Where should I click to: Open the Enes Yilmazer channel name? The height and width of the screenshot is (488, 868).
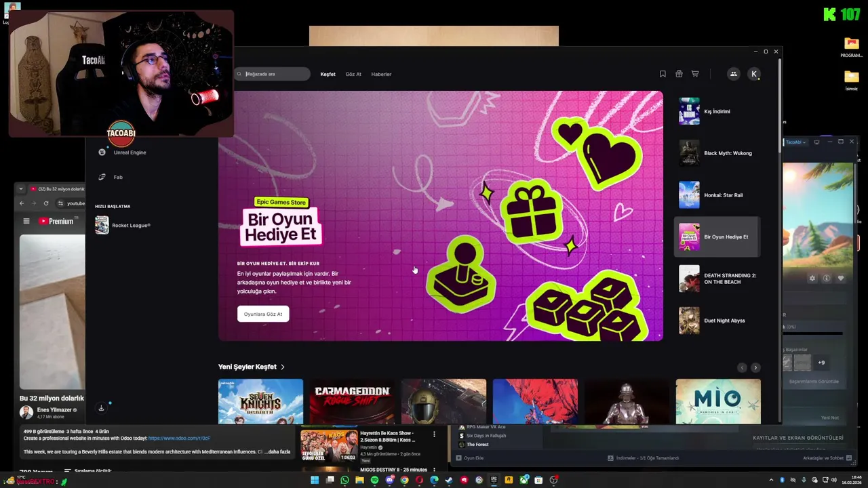pyautogui.click(x=53, y=410)
